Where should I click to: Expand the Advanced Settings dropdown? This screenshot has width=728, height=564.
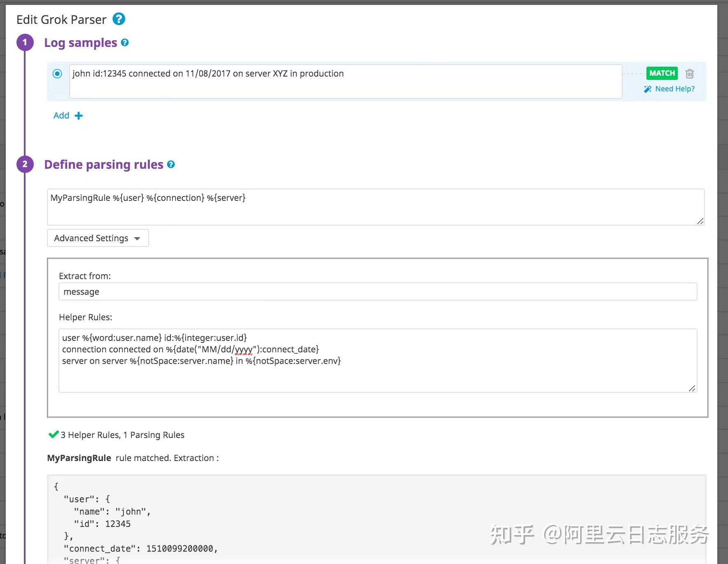(97, 238)
